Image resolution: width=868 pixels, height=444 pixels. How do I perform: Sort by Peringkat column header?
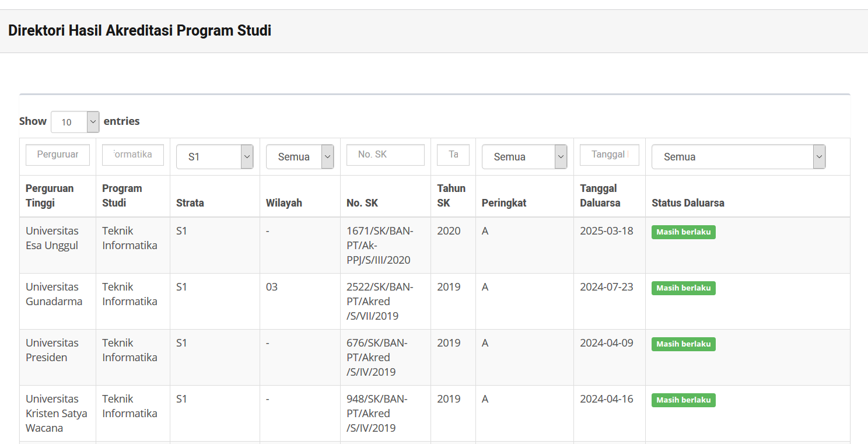(x=504, y=203)
